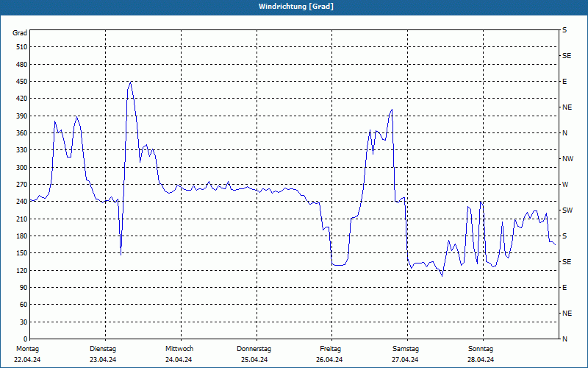Select the 240 degree label
The height and width of the screenshot is (368, 588).
21,202
